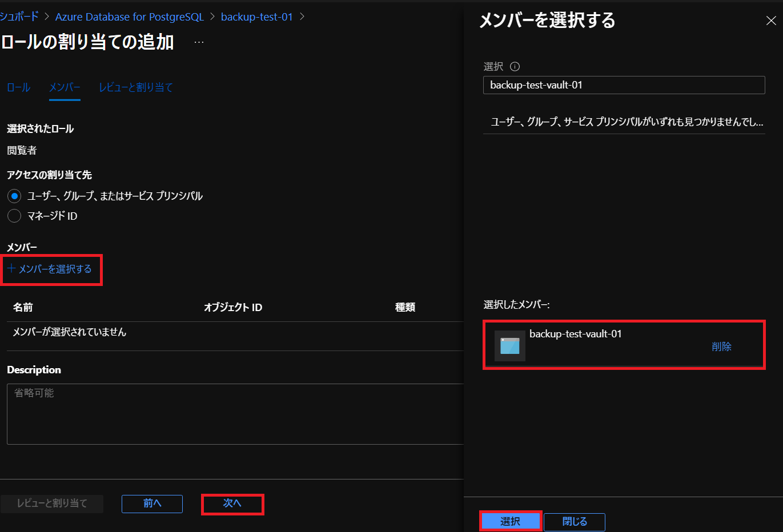Focus the Description text area
The width and height of the screenshot is (783, 532).
tap(235, 414)
